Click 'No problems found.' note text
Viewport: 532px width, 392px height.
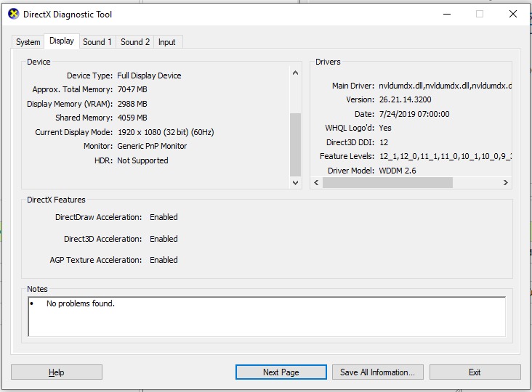(x=81, y=303)
